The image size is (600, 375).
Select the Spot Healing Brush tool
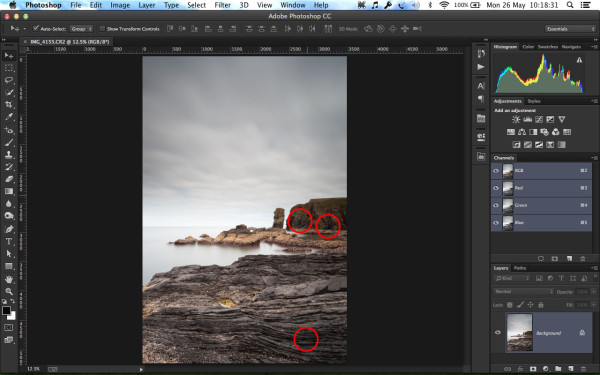pyautogui.click(x=9, y=130)
